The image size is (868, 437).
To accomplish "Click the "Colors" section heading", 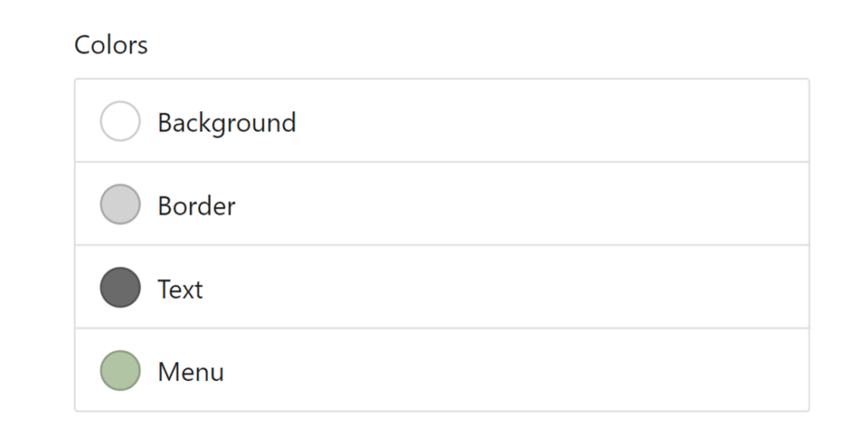I will 111,45.
